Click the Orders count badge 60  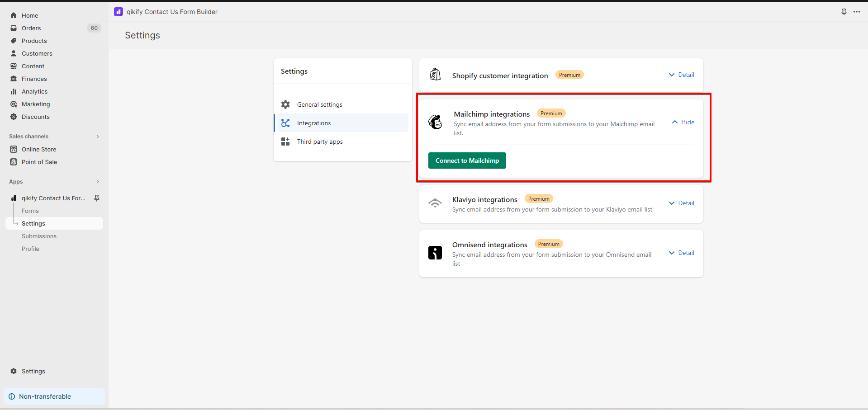click(x=94, y=28)
